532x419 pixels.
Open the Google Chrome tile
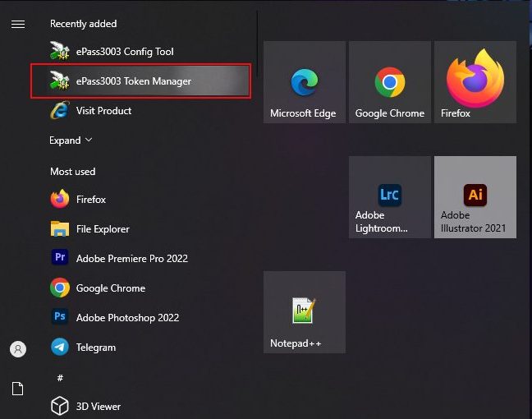click(x=390, y=82)
